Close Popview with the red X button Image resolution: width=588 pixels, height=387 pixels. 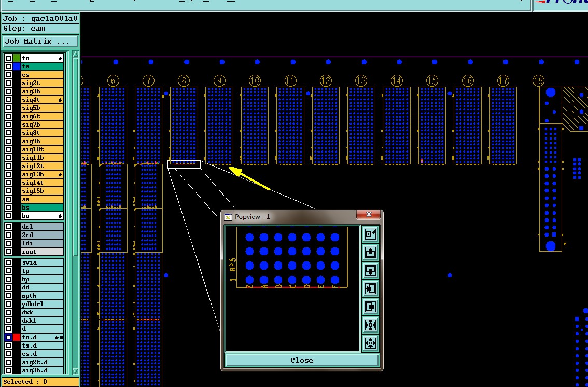tap(368, 214)
